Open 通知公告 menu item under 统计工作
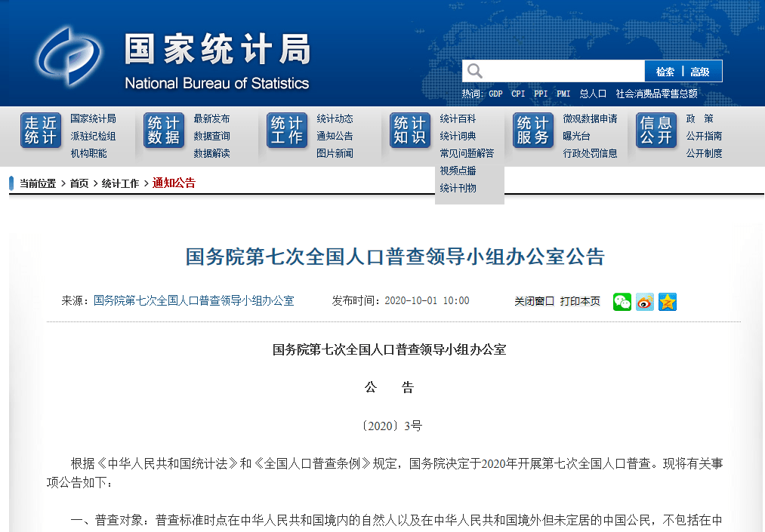Viewport: 765px width, 532px height. point(335,136)
